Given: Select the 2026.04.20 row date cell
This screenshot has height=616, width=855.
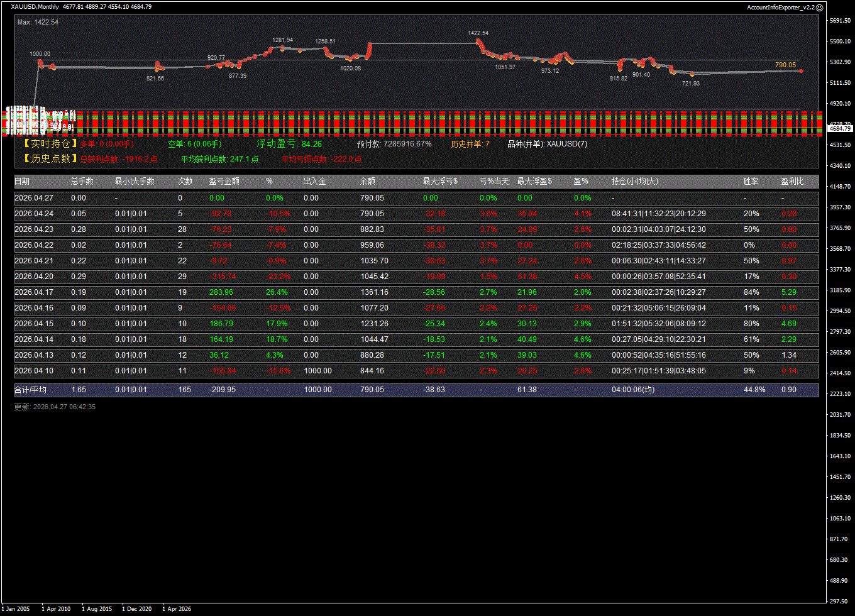Looking at the screenshot, I should [x=34, y=277].
